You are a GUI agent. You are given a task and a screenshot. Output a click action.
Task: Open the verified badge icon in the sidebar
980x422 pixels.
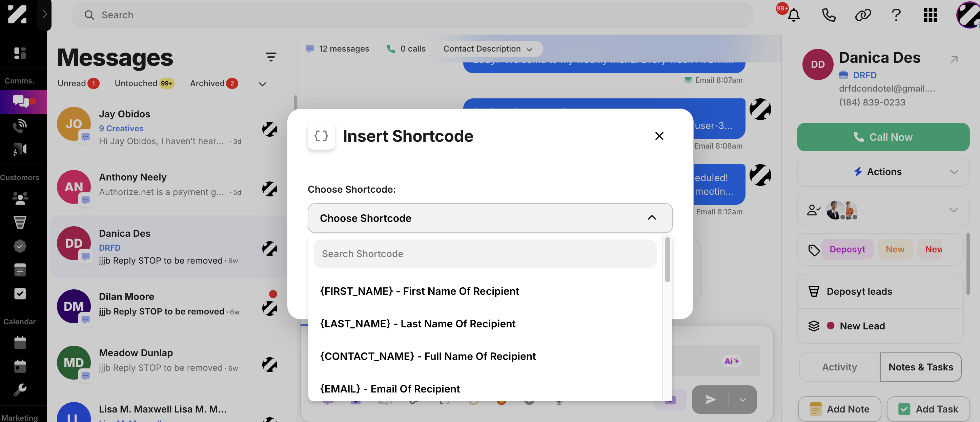point(20,246)
